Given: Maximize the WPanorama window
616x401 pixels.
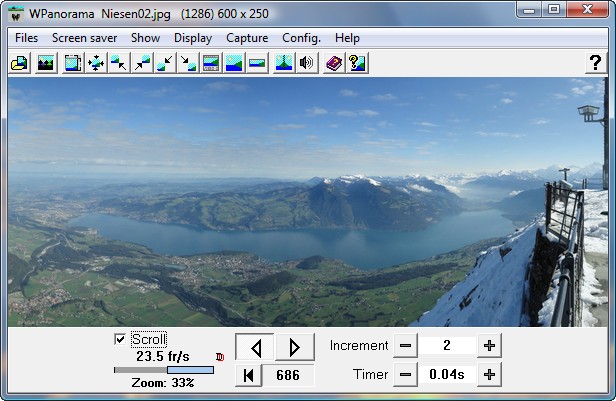Looking at the screenshot, I should point(554,9).
